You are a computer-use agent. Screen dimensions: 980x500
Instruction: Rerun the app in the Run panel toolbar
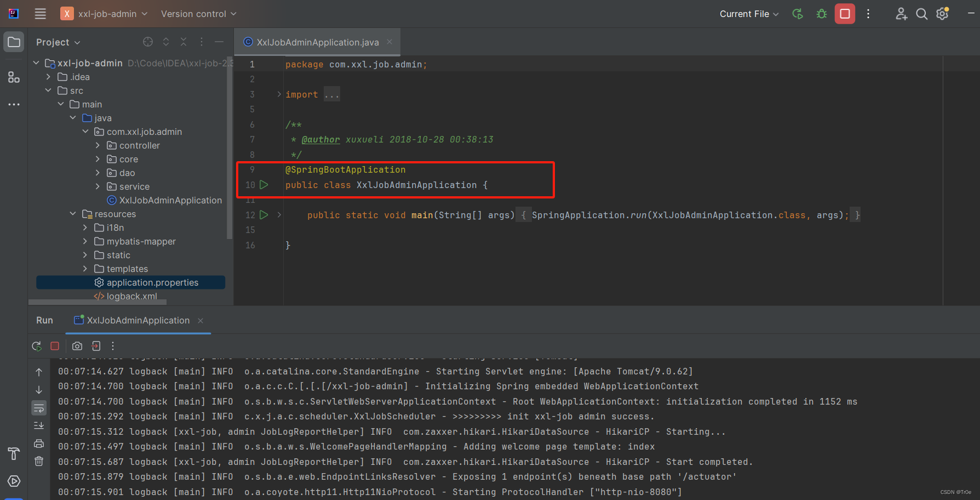[37, 346]
